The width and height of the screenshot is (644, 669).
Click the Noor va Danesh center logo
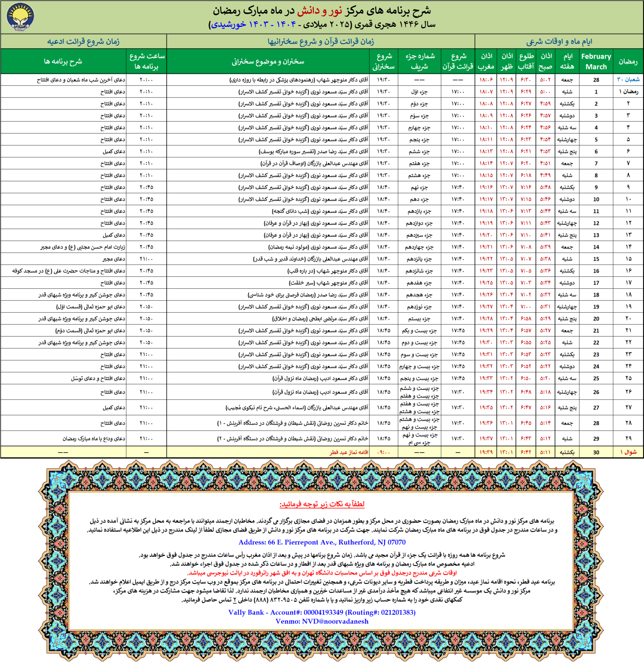tap(21, 17)
